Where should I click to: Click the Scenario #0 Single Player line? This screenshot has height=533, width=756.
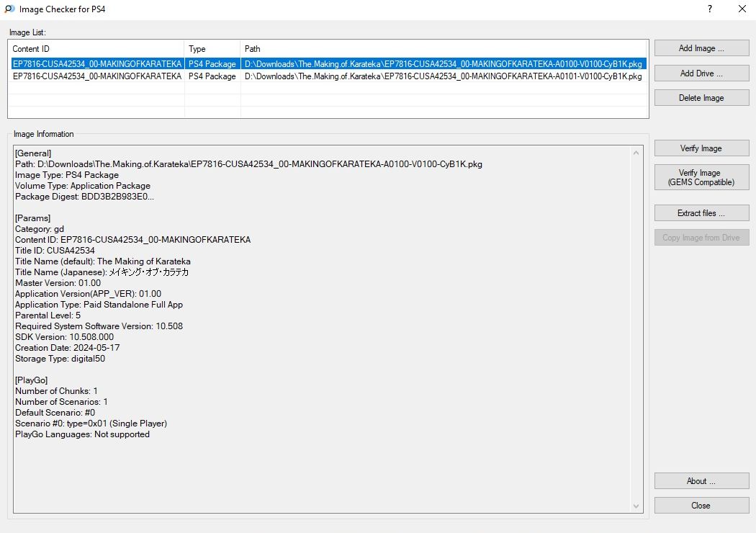[x=91, y=423]
